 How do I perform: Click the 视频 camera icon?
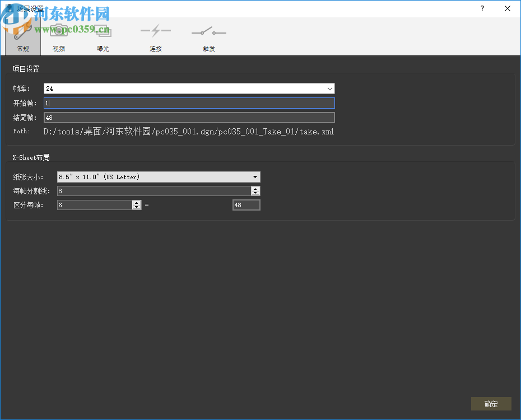(58, 30)
